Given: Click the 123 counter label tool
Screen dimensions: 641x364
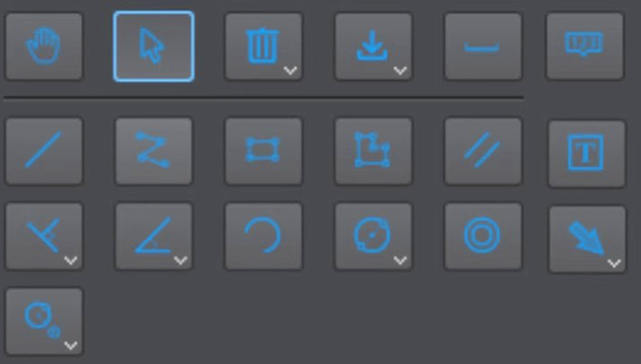Looking at the screenshot, I should (585, 46).
